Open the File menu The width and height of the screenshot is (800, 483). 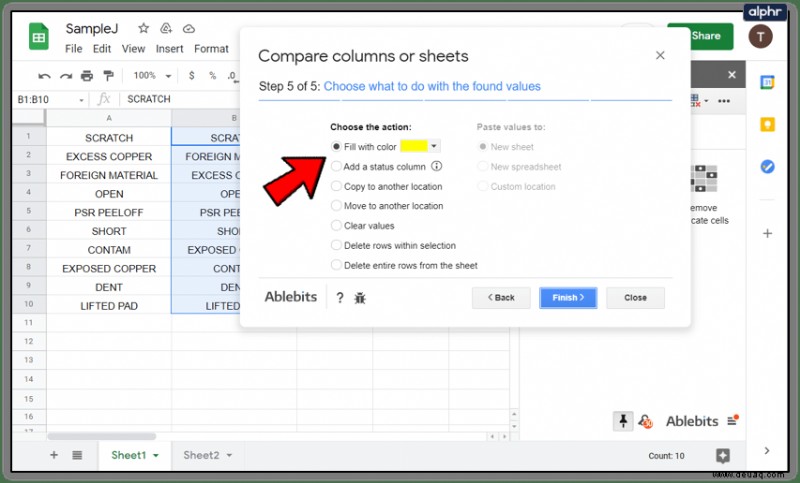point(73,49)
